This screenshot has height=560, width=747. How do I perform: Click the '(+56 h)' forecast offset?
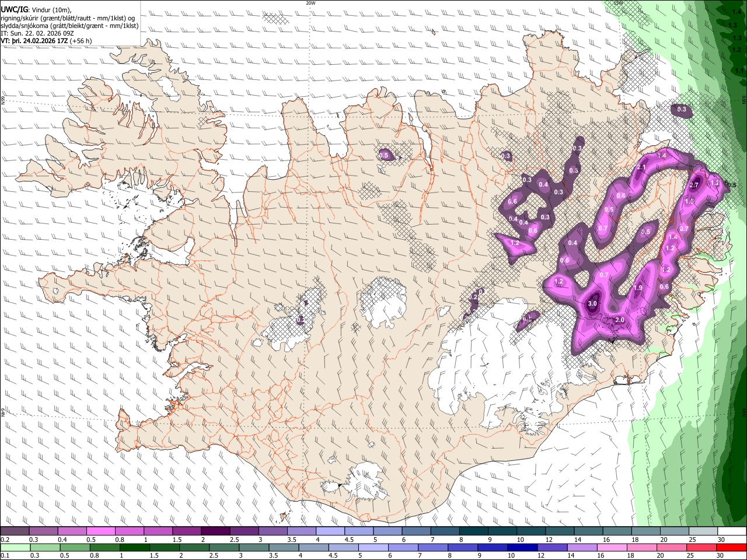[x=81, y=41]
